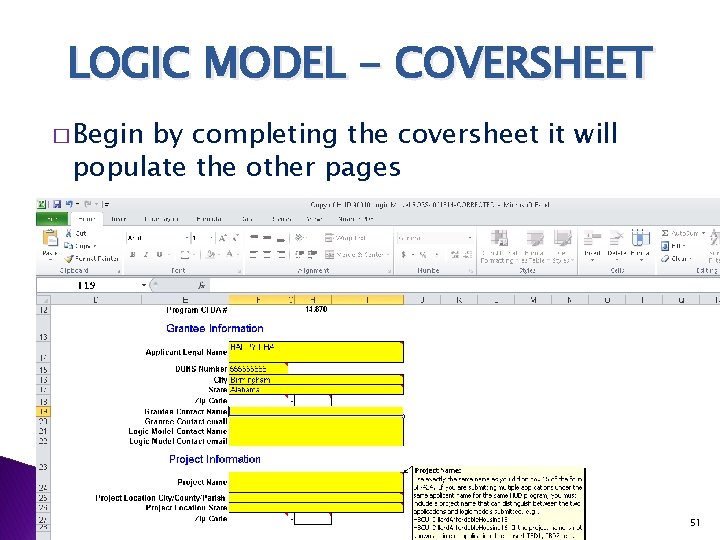Click the Clear eraser button

[676, 259]
